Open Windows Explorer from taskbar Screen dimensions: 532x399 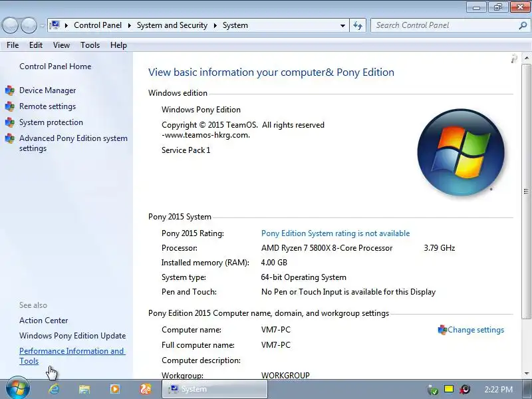coord(84,389)
